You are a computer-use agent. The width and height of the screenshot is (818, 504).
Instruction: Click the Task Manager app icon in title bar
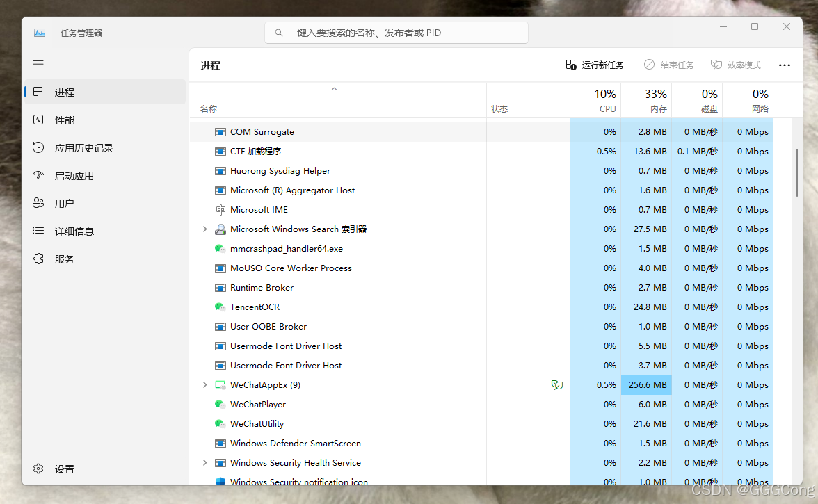point(40,33)
